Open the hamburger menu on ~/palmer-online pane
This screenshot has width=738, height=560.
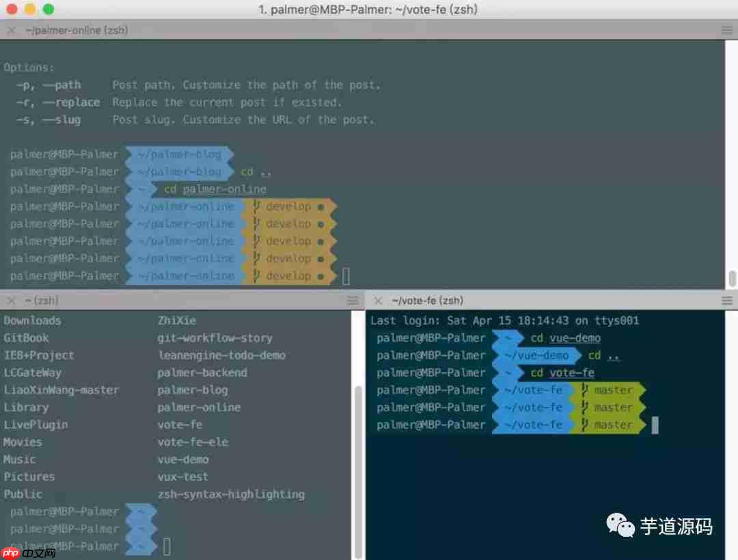pos(726,30)
